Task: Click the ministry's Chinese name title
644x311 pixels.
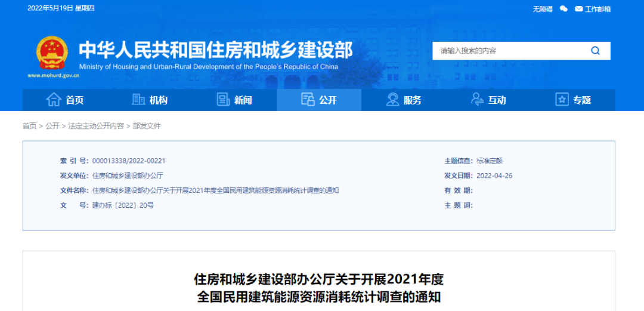Action: [x=216, y=51]
